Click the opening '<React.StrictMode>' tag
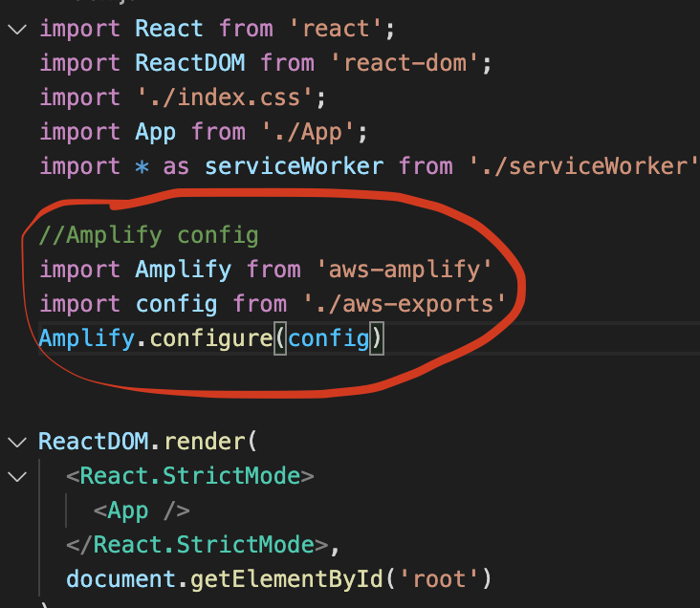 (190, 476)
